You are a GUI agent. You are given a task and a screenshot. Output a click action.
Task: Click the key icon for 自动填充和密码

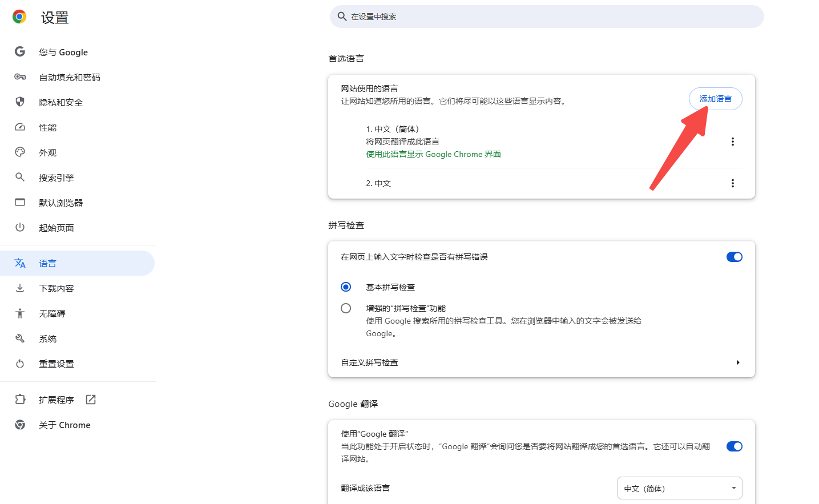coord(20,77)
